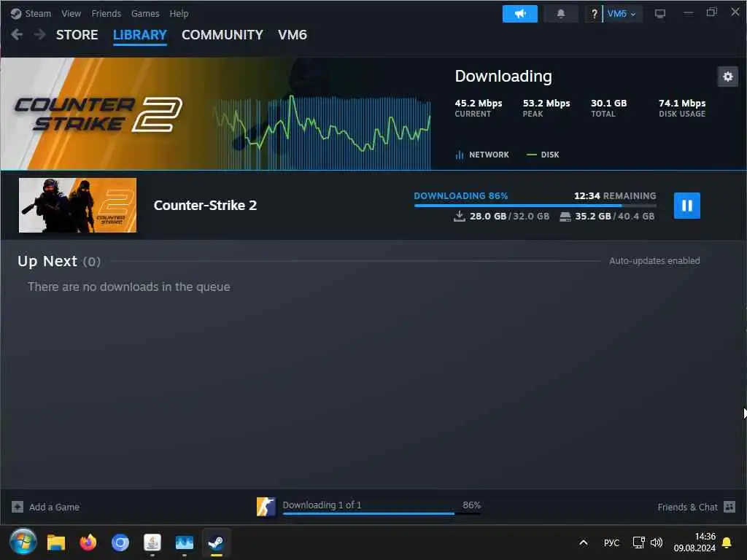This screenshot has width=747, height=560.
Task: Open the View menu
Action: point(71,13)
